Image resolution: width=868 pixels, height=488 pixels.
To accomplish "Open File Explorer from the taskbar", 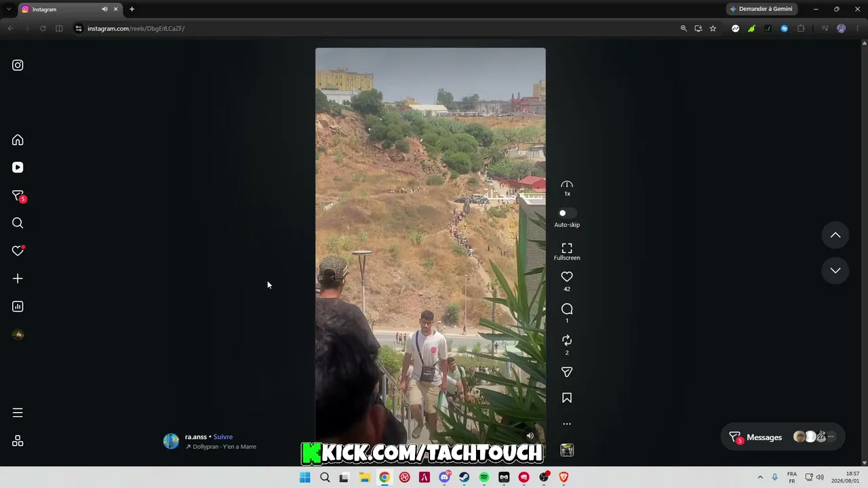I will coord(364,477).
